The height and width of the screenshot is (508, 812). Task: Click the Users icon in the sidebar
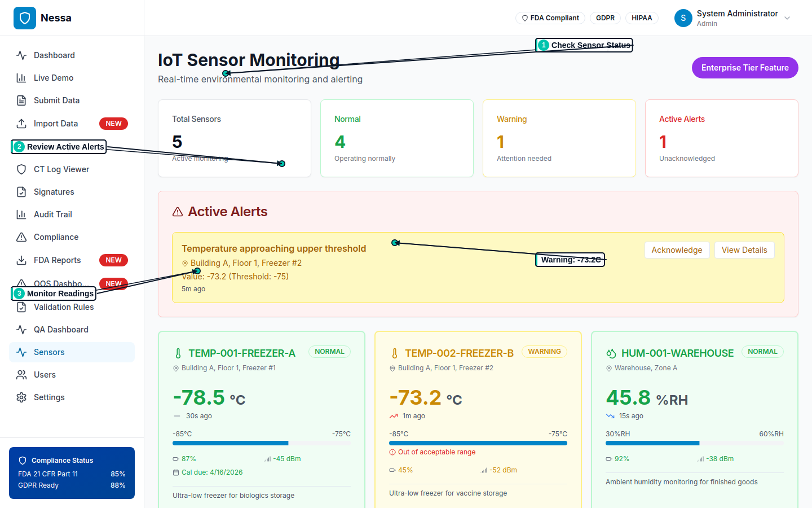21,374
